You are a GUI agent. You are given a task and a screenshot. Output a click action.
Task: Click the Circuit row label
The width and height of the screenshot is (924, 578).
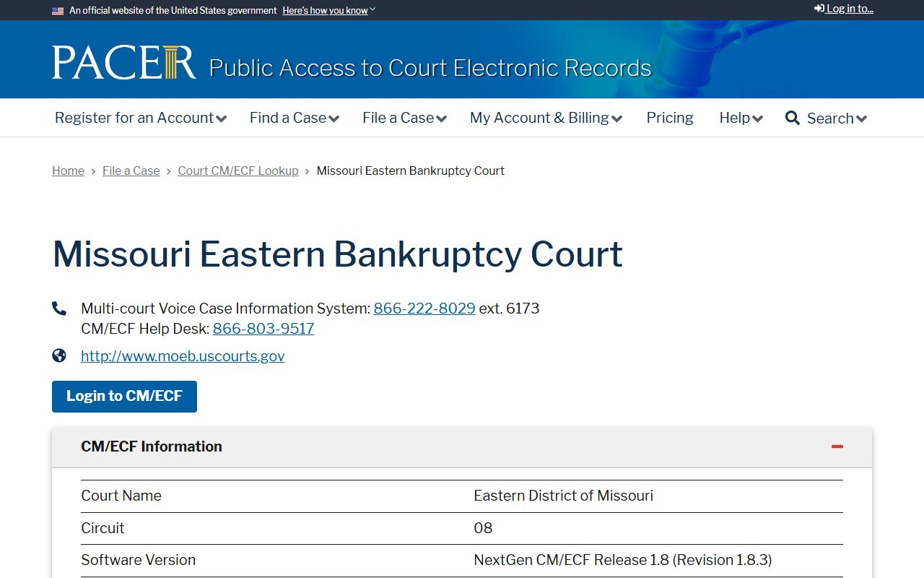point(103,528)
